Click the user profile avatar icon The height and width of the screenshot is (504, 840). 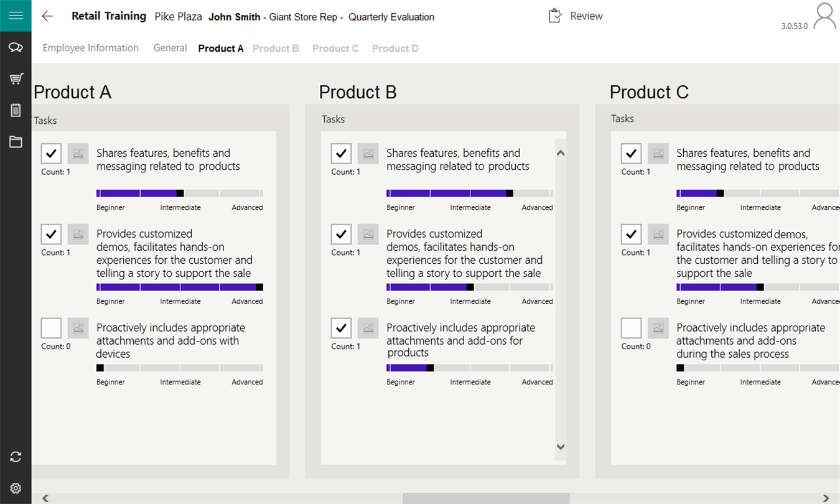click(x=824, y=17)
